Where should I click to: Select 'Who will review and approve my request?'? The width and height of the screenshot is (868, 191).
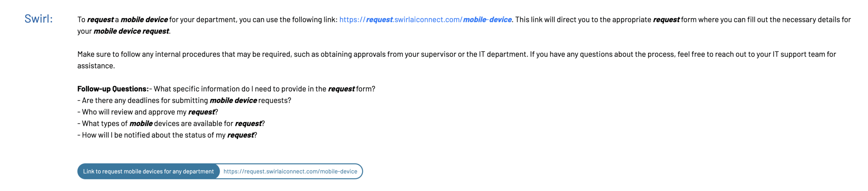pyautogui.click(x=147, y=112)
